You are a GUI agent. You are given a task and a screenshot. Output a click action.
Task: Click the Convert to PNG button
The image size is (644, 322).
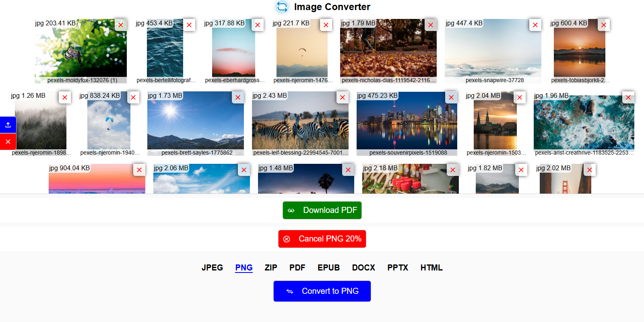click(322, 291)
